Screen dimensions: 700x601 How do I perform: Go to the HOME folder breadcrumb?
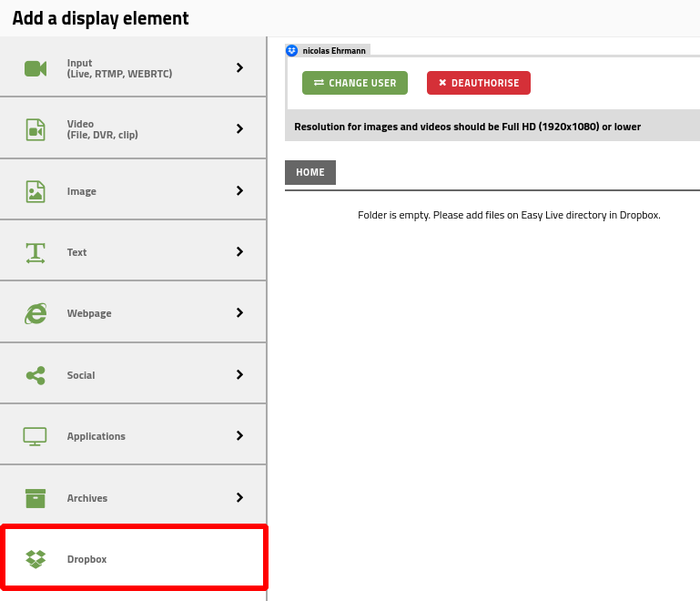310,172
